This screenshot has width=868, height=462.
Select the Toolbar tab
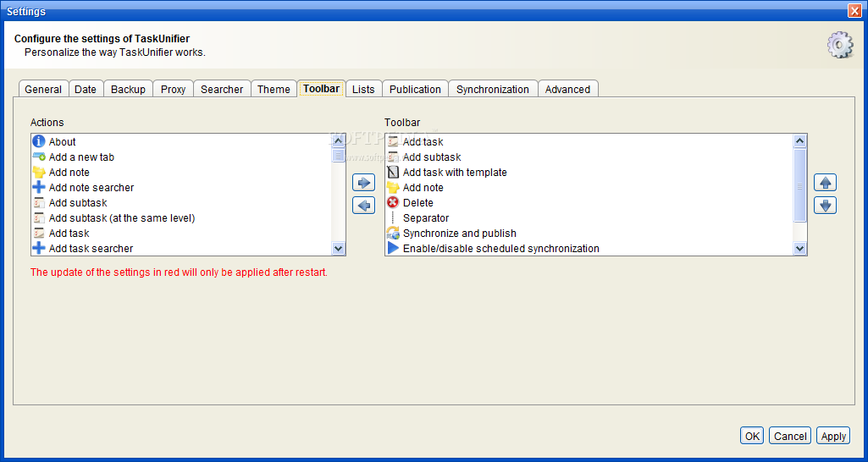pos(321,89)
